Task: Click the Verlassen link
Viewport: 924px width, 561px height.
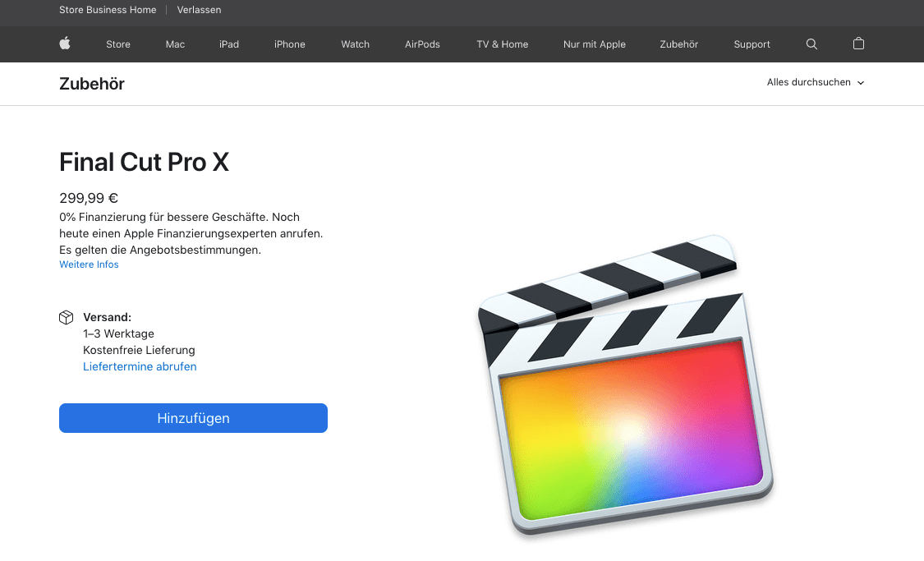Action: point(200,10)
